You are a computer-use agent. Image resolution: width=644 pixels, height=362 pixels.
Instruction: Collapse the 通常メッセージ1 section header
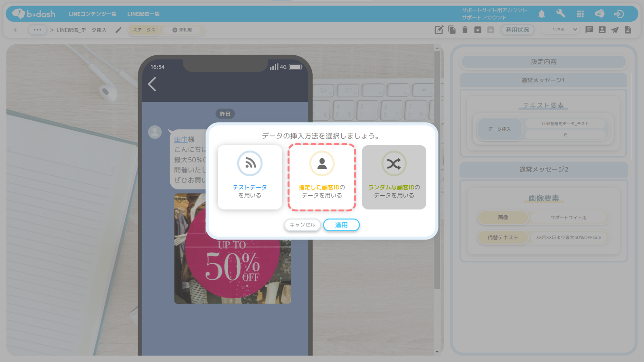pyautogui.click(x=543, y=80)
